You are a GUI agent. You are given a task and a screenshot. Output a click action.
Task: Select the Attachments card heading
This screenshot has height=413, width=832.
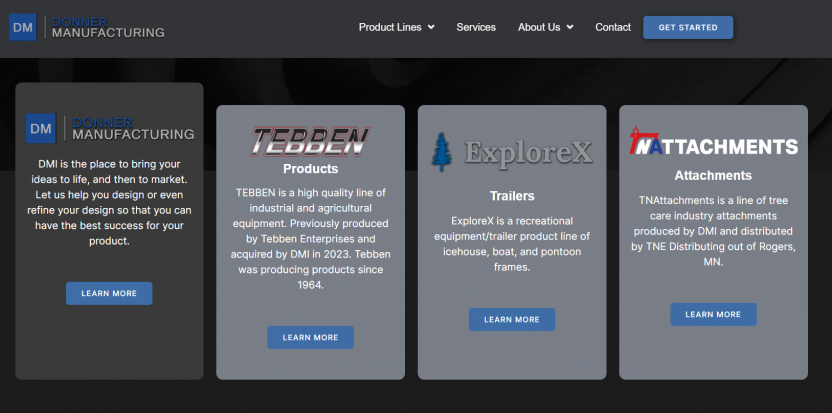pyautogui.click(x=713, y=175)
